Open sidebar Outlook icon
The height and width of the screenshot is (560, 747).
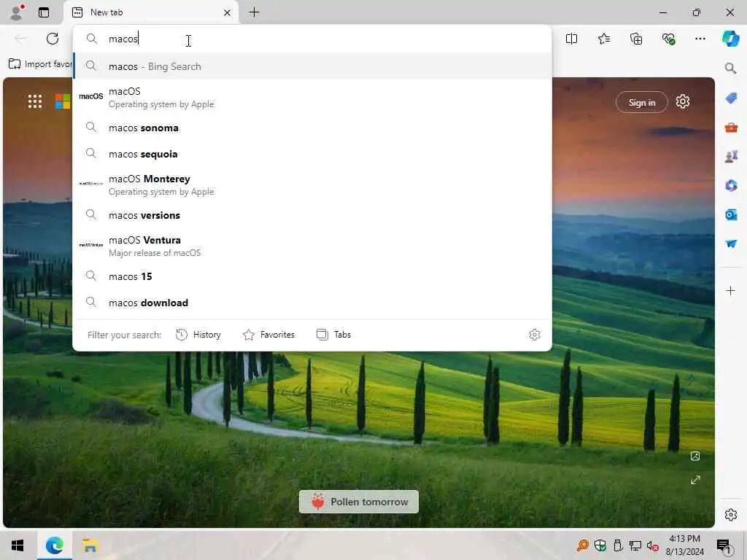(x=731, y=215)
